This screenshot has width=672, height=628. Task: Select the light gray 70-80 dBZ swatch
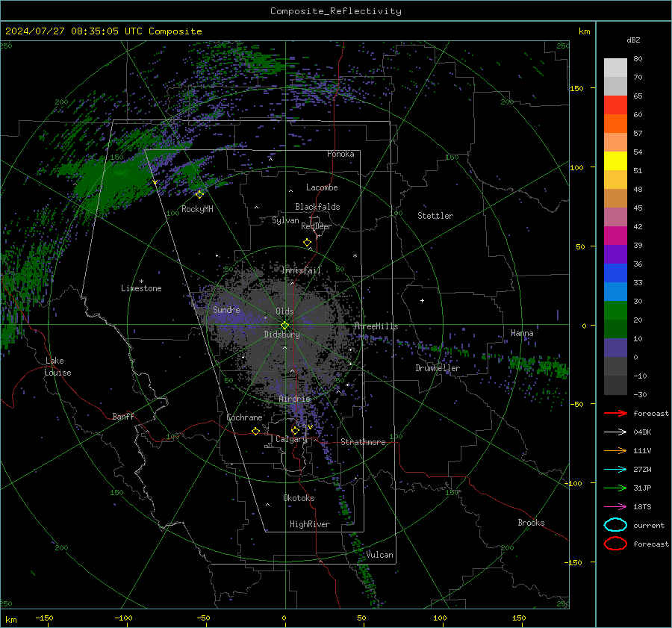(615, 67)
